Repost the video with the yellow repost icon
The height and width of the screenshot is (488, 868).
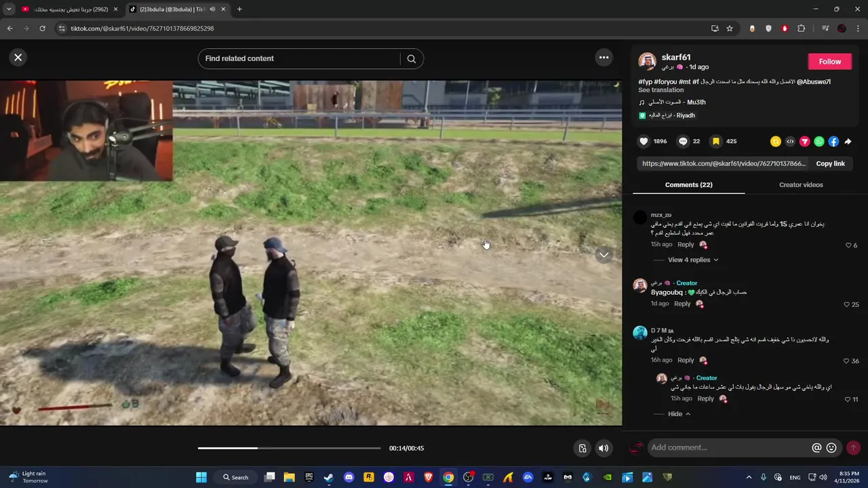[775, 142]
